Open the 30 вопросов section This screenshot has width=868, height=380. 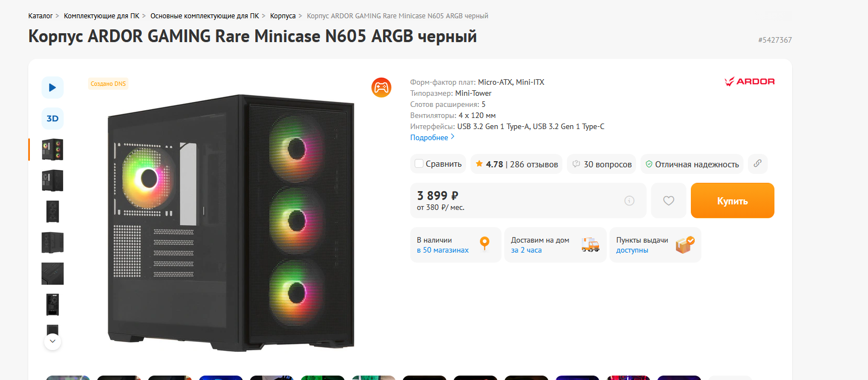click(602, 164)
